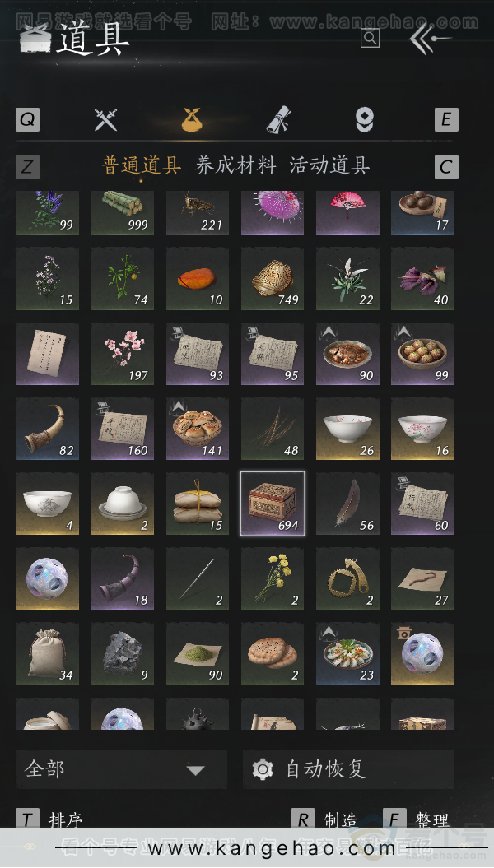Pick the orange amber stone item
The image size is (494, 868).
[197, 279]
